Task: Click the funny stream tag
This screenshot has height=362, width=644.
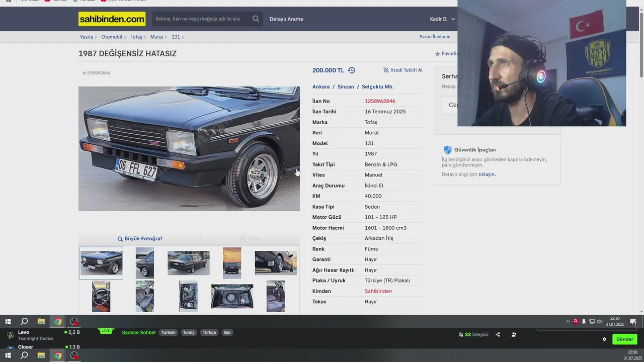Action: (189, 333)
